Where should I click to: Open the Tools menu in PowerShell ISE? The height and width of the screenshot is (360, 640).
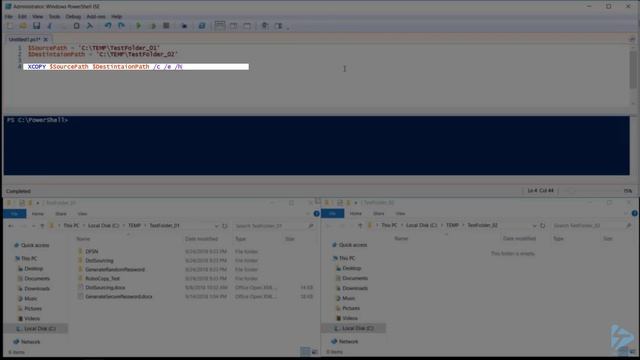(54, 16)
